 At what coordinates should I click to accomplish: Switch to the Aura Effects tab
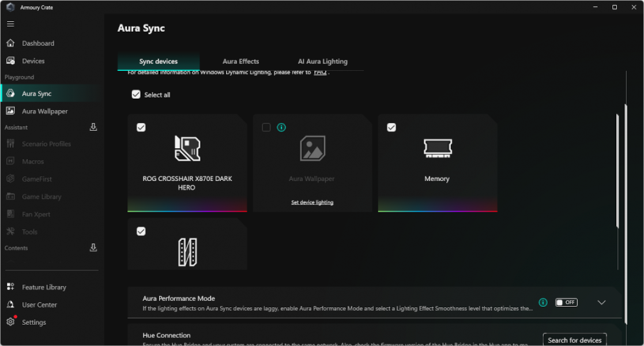[240, 62]
